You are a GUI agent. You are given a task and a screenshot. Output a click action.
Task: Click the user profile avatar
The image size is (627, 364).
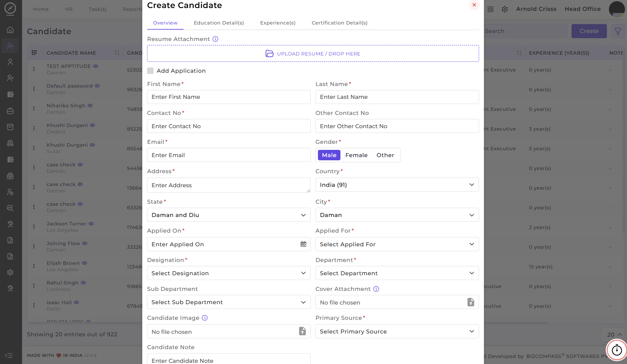(x=617, y=9)
